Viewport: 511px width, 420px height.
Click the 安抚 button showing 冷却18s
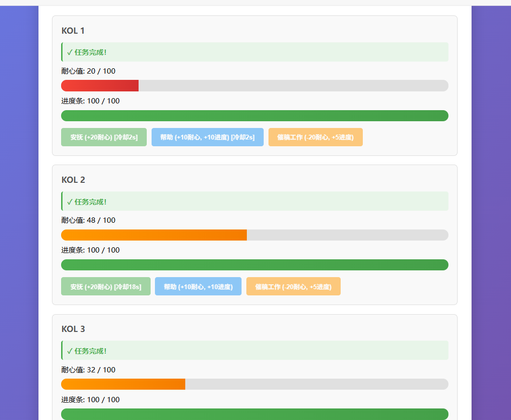[106, 286]
